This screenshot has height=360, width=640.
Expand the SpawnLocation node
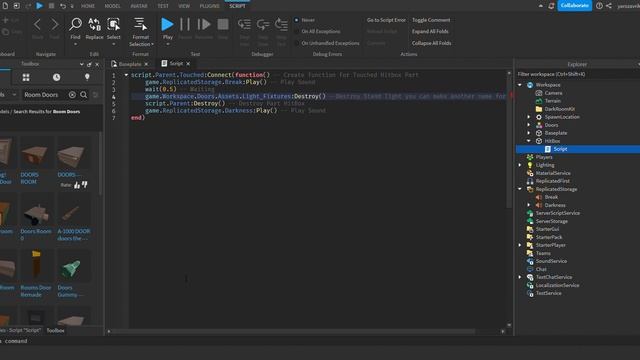coord(529,117)
